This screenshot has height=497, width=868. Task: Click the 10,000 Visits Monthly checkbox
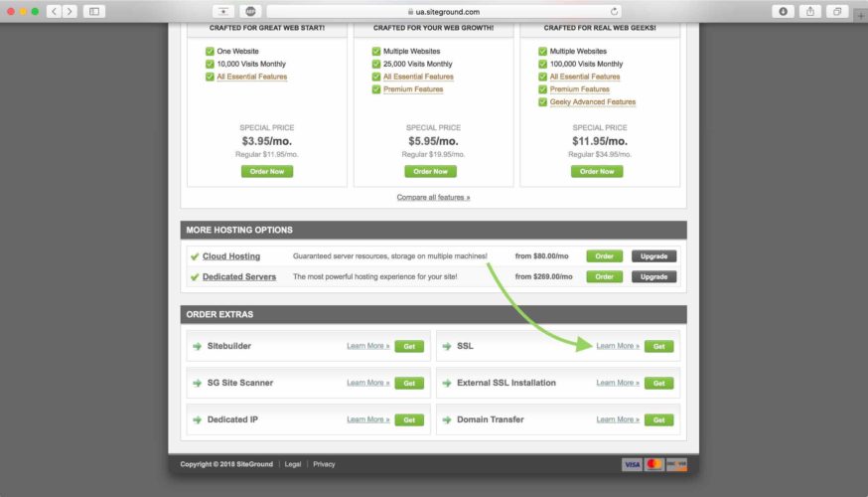click(x=210, y=64)
